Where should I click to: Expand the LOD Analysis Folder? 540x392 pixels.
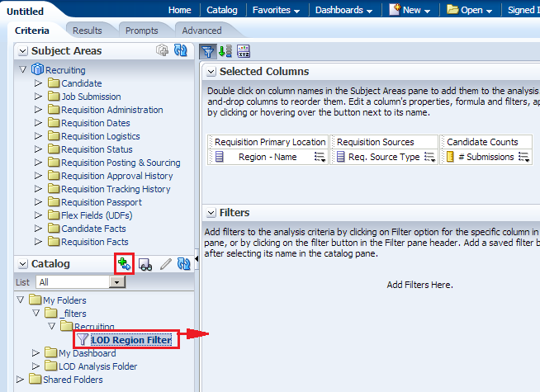pos(36,366)
